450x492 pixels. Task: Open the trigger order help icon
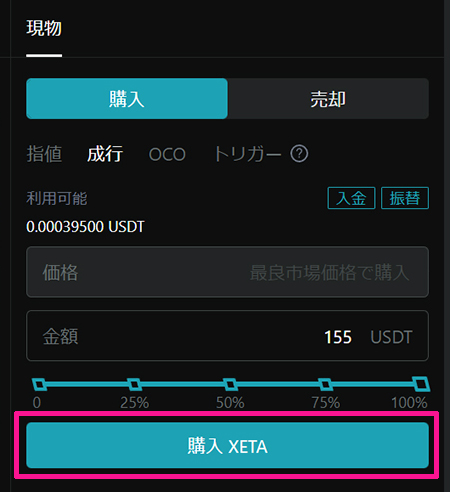pos(299,154)
